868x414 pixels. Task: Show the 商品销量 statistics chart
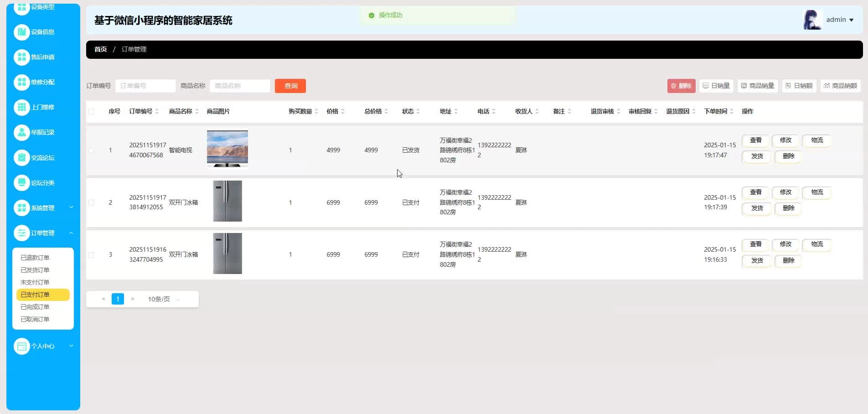(758, 86)
